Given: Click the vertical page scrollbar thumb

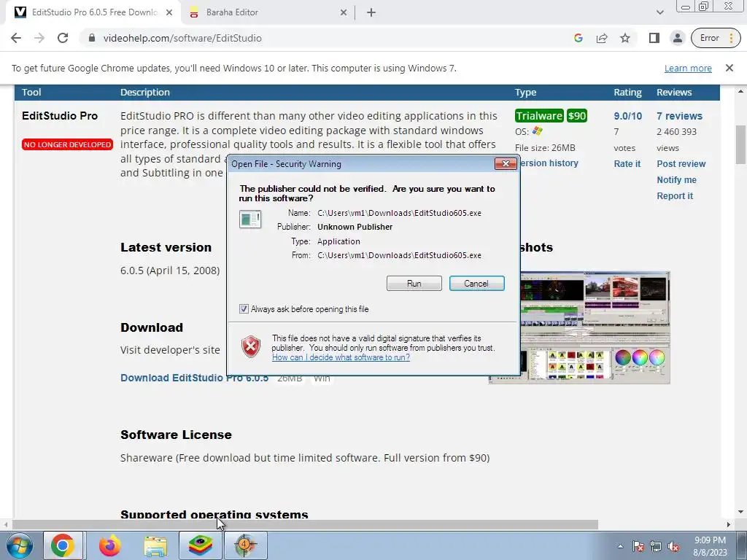Looking at the screenshot, I should tap(741, 144).
